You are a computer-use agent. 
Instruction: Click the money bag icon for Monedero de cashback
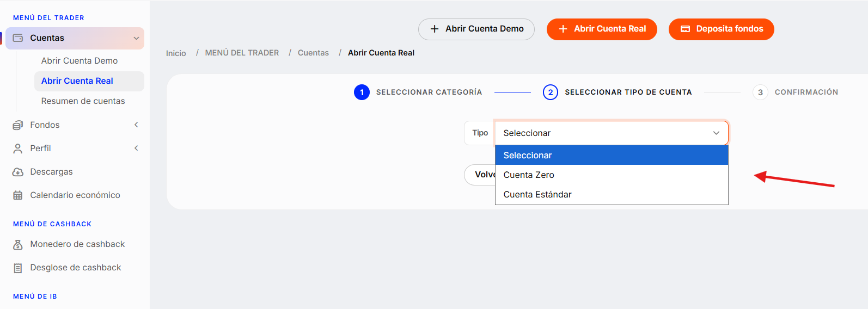(x=18, y=245)
